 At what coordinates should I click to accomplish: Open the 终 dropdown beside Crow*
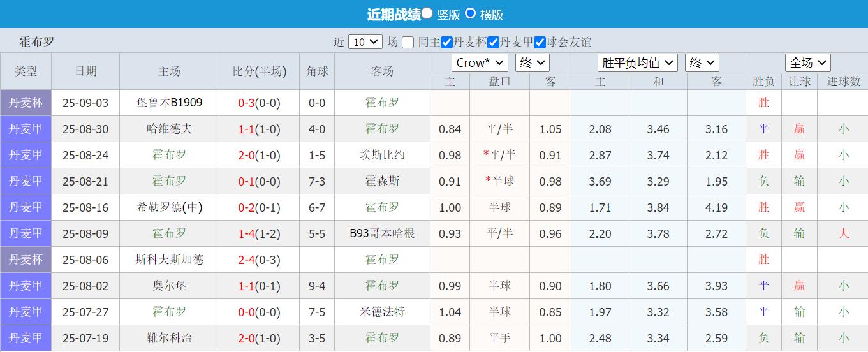click(533, 62)
